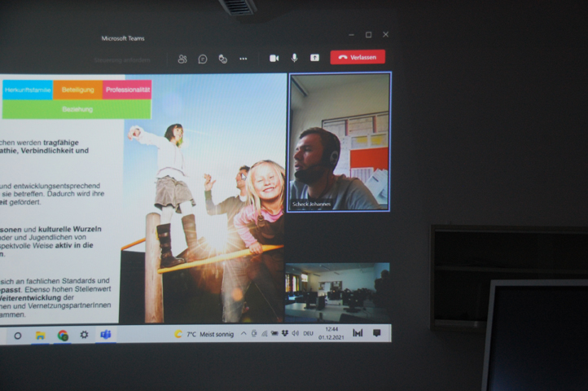This screenshot has height=391, width=588.
Task: Open Settings gear in the taskbar
Action: click(84, 334)
